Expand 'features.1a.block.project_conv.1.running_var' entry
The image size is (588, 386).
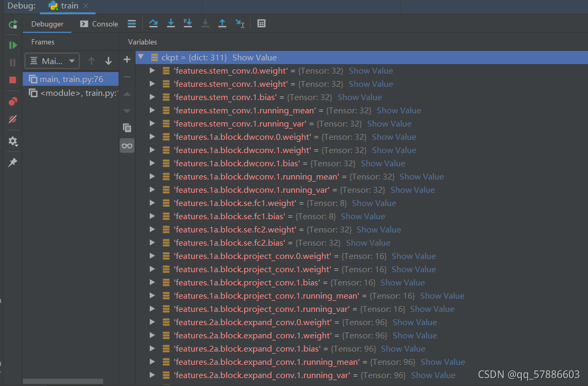152,309
